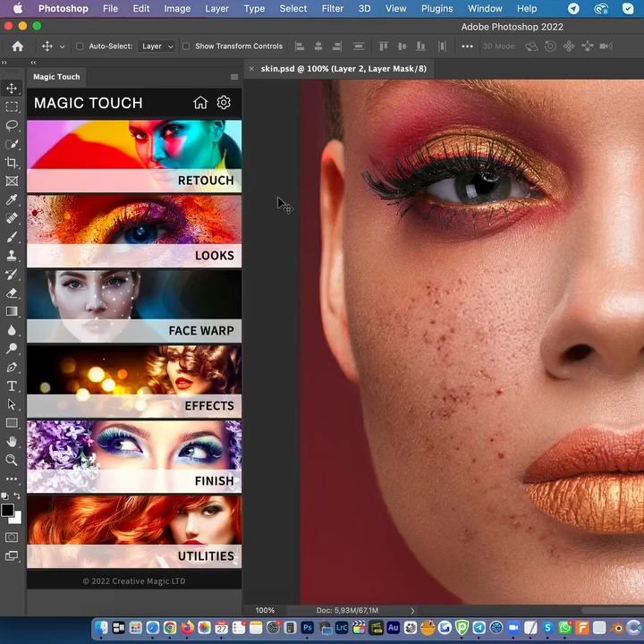Click Align top edges icon

tap(383, 47)
